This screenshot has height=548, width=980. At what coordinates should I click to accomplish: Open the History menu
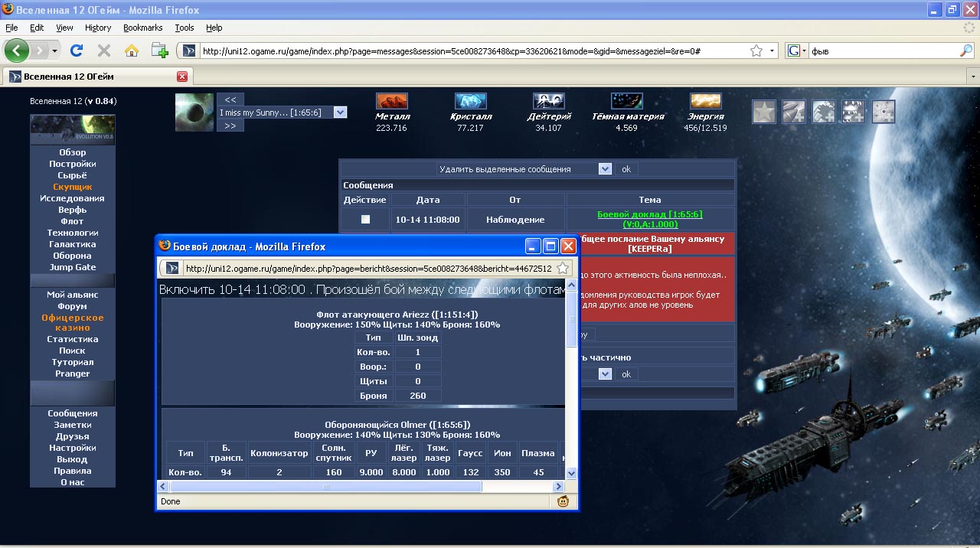pos(98,28)
